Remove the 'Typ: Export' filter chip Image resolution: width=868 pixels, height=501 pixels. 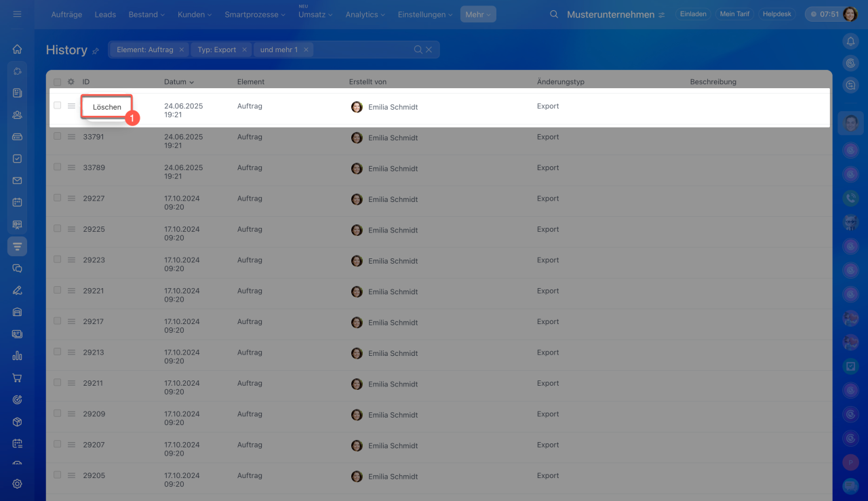[x=244, y=49]
